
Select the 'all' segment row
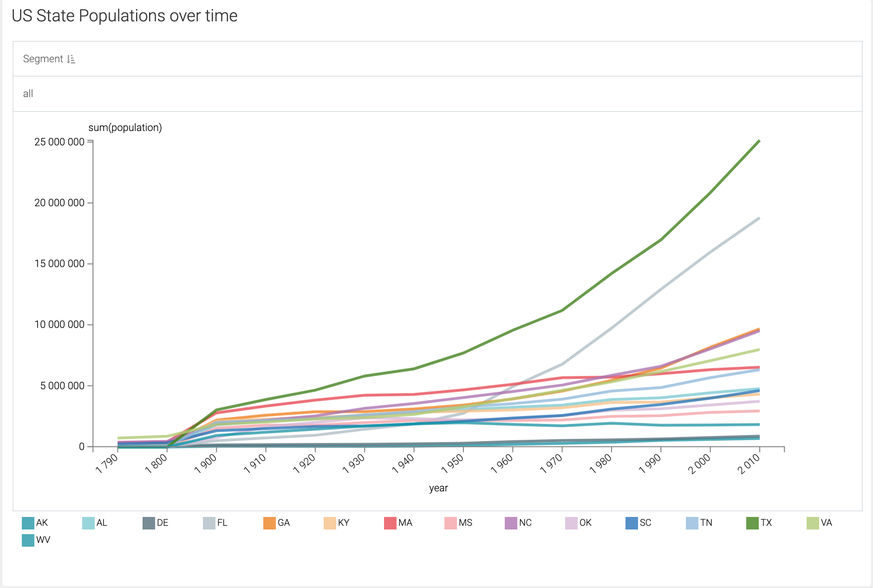(x=28, y=94)
